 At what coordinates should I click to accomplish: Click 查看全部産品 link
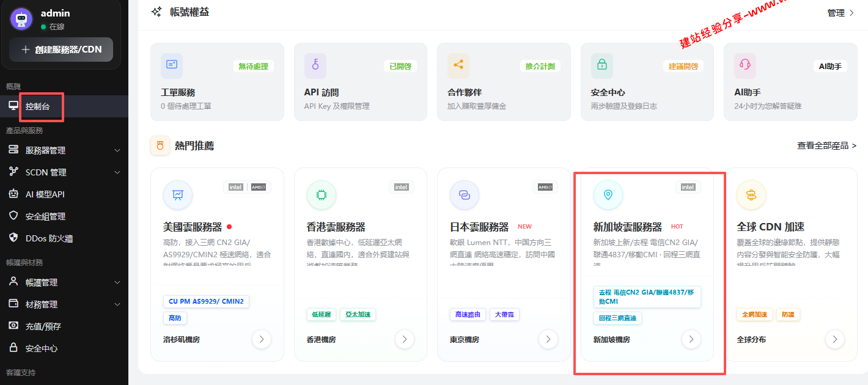826,145
